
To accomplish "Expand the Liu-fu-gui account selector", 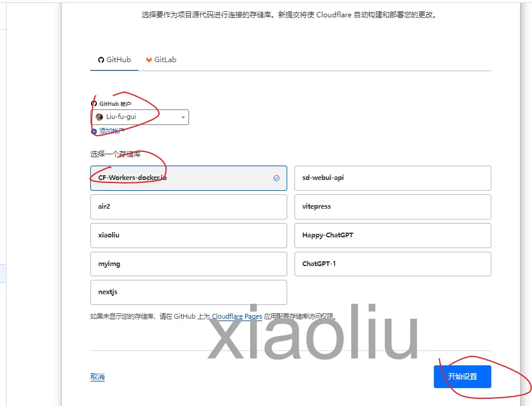I will coord(140,117).
